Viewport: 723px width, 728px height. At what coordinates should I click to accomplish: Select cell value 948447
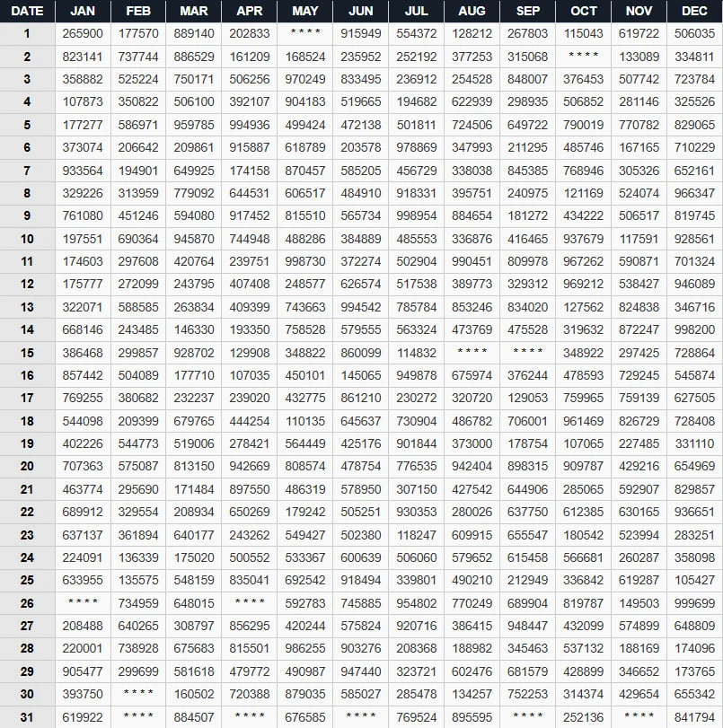[527, 626]
